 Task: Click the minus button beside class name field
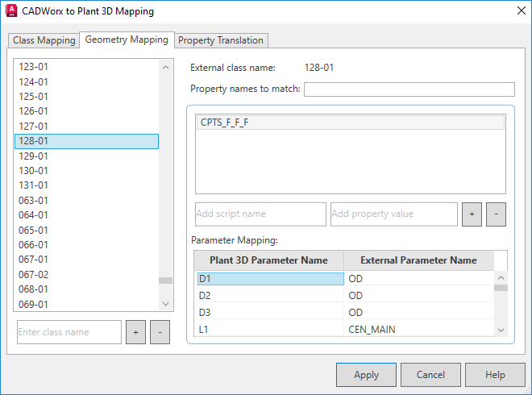coord(160,332)
